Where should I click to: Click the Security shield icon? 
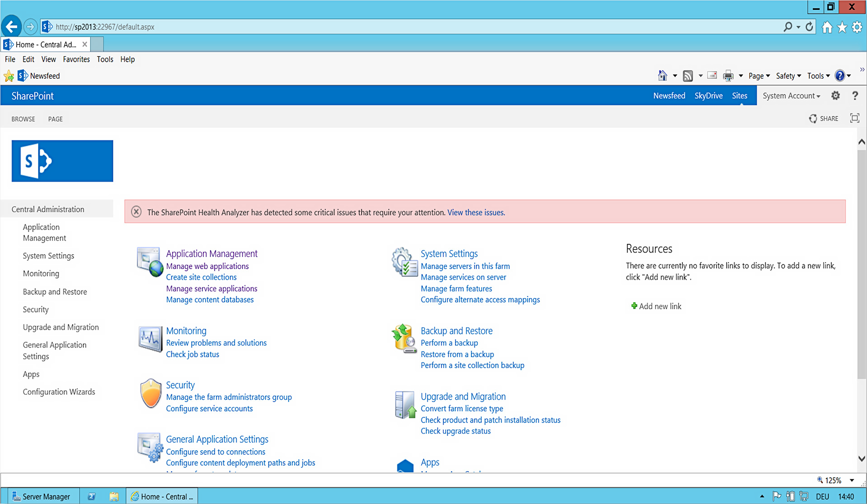(x=150, y=394)
